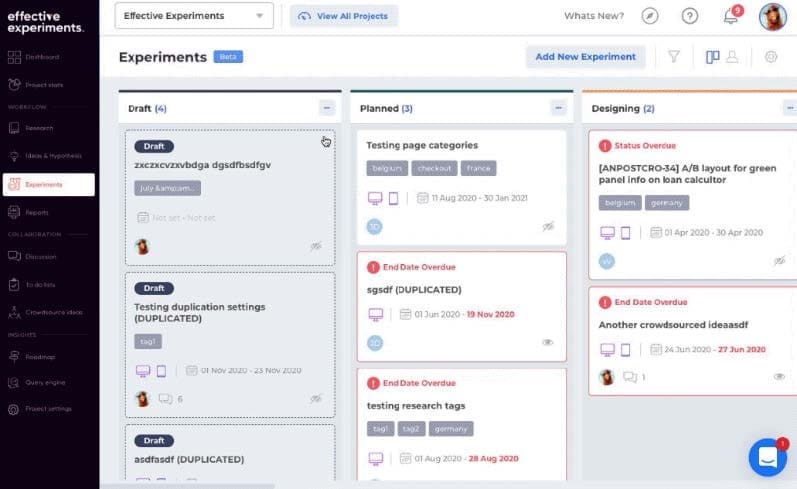Click tag2 on testing research tags card
This screenshot has width=797, height=489.
point(411,429)
